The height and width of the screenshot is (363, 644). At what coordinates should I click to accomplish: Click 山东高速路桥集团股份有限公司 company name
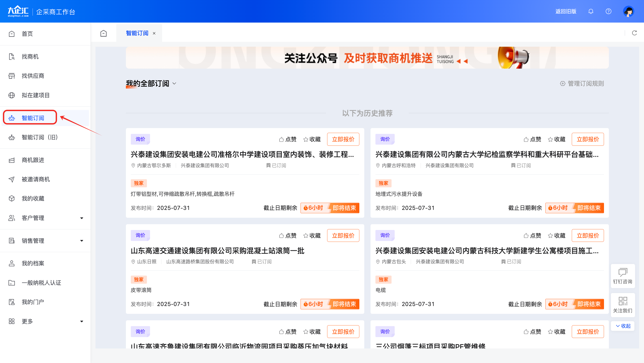[200, 262]
